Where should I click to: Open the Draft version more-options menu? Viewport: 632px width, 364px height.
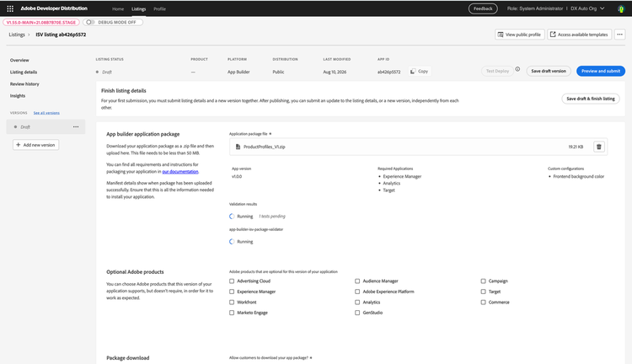(x=76, y=127)
